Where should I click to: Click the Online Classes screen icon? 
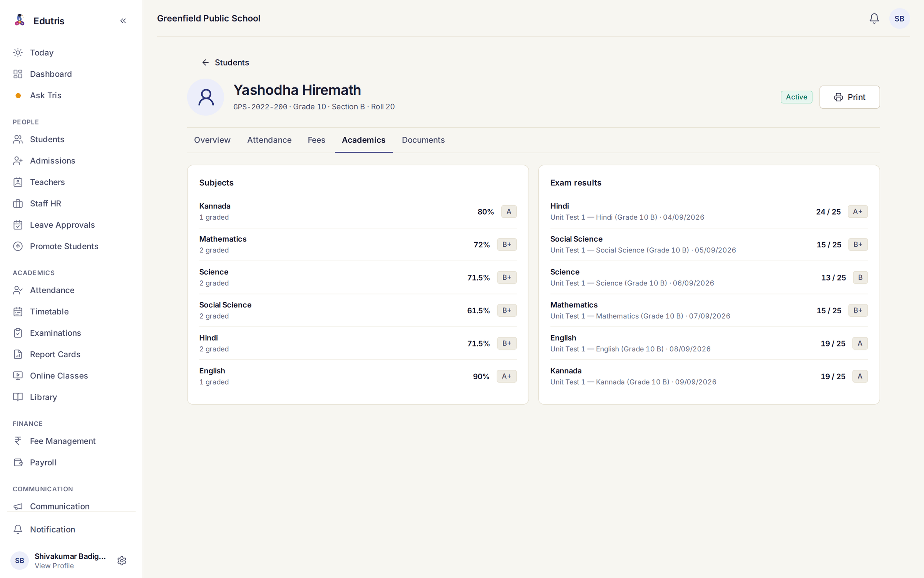pyautogui.click(x=18, y=376)
